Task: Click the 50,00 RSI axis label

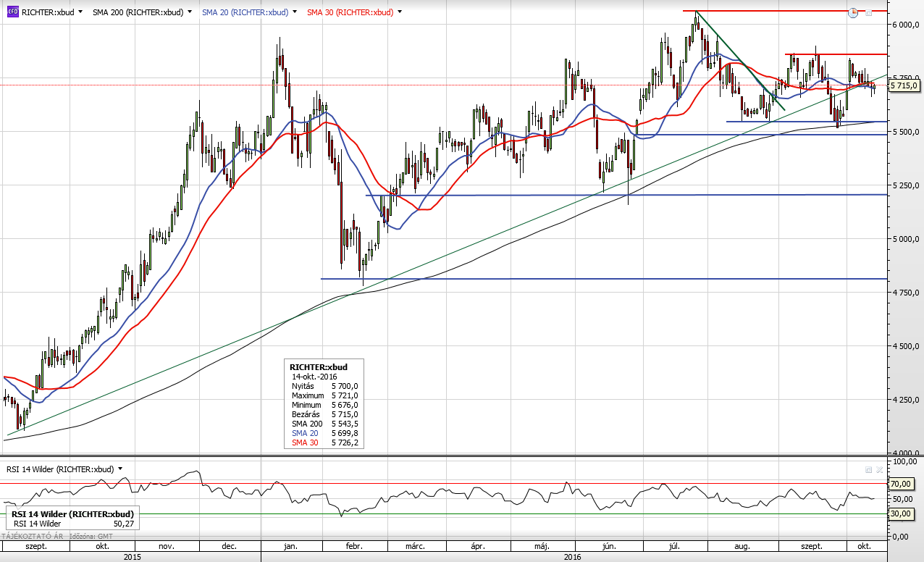Action: (904, 498)
